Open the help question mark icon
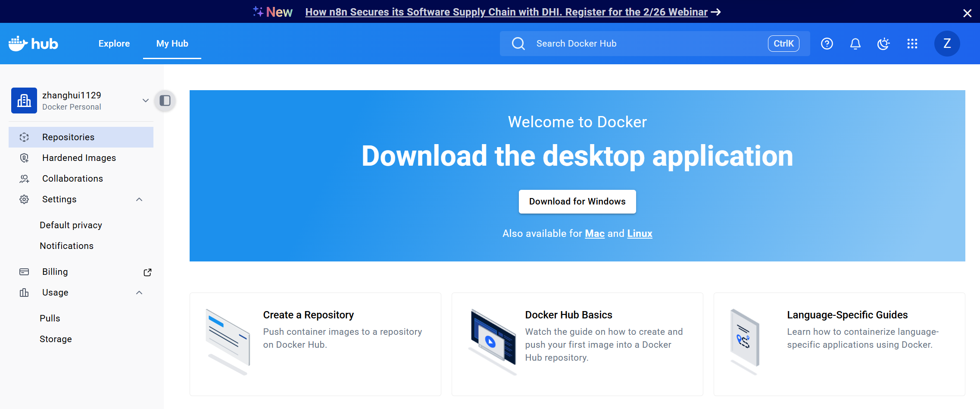This screenshot has height=409, width=980. click(x=827, y=44)
